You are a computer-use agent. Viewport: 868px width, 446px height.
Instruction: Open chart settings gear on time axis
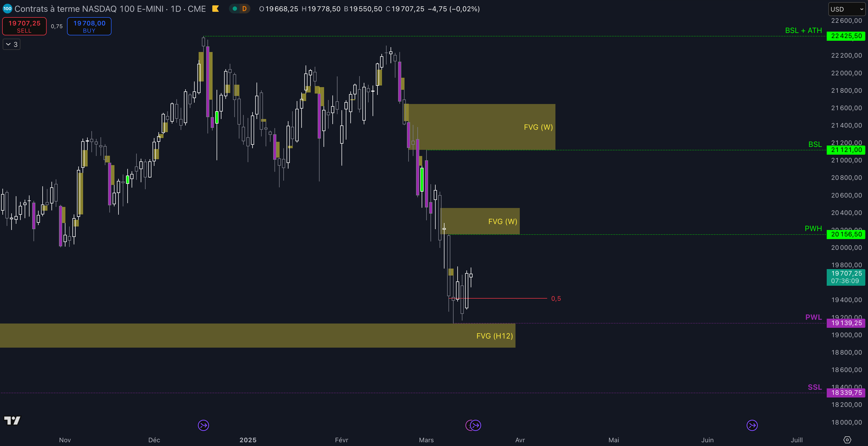coord(847,440)
